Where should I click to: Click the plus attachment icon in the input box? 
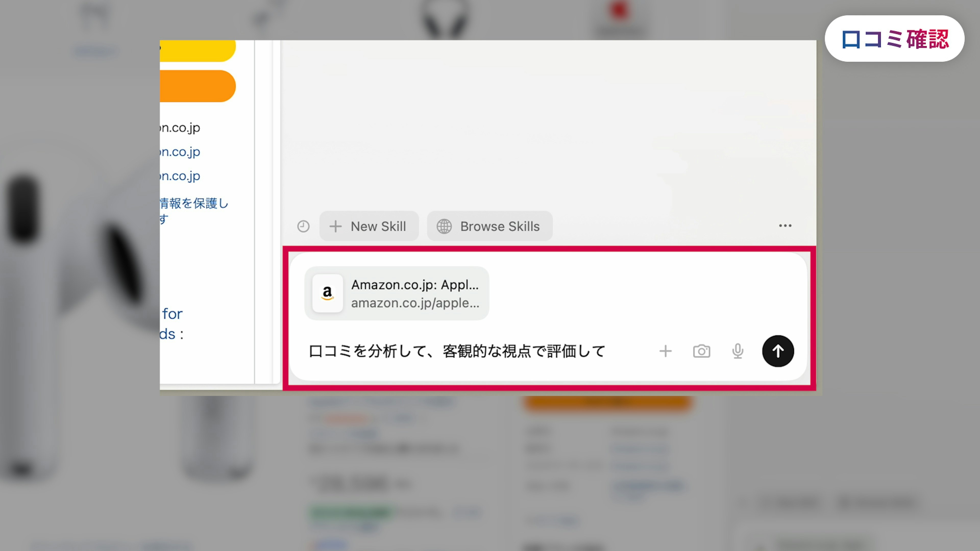click(665, 351)
